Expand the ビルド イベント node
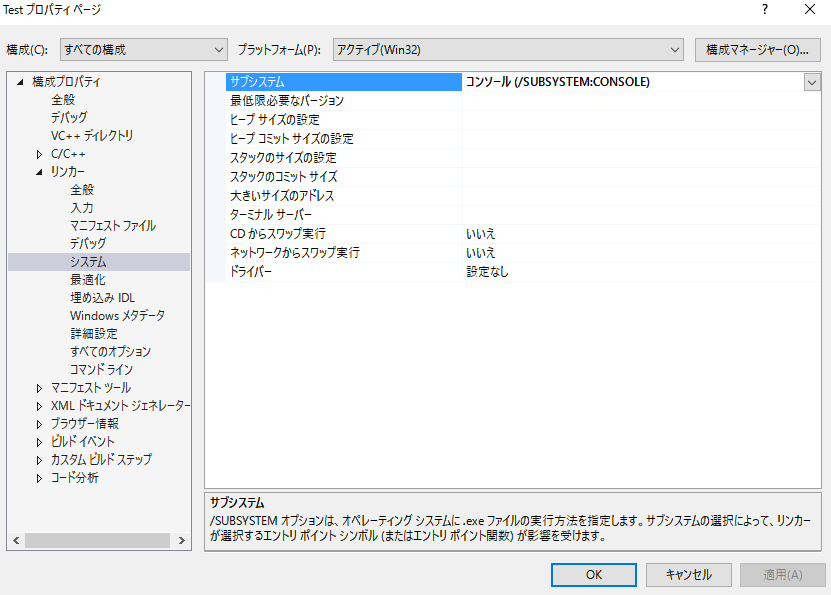831x595 pixels. (x=39, y=442)
